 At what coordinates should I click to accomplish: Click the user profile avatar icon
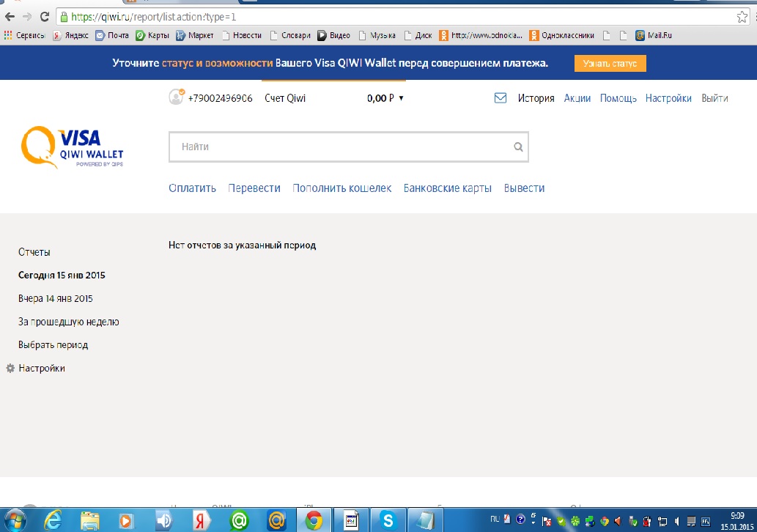click(x=176, y=97)
